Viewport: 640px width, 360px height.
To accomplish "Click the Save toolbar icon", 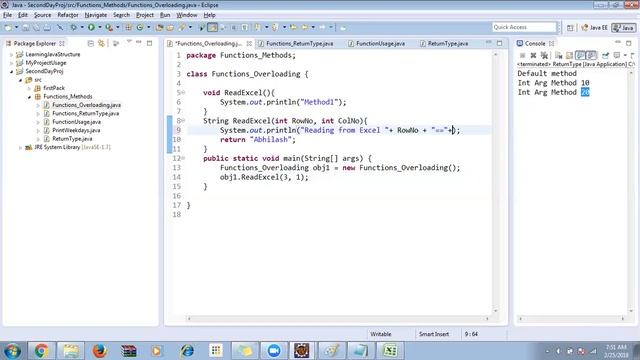I will (25, 27).
